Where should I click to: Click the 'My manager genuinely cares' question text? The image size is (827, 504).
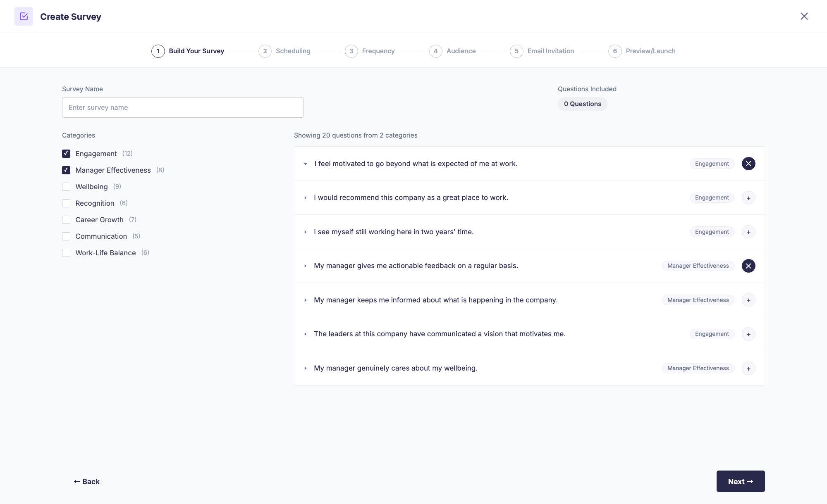coord(396,368)
